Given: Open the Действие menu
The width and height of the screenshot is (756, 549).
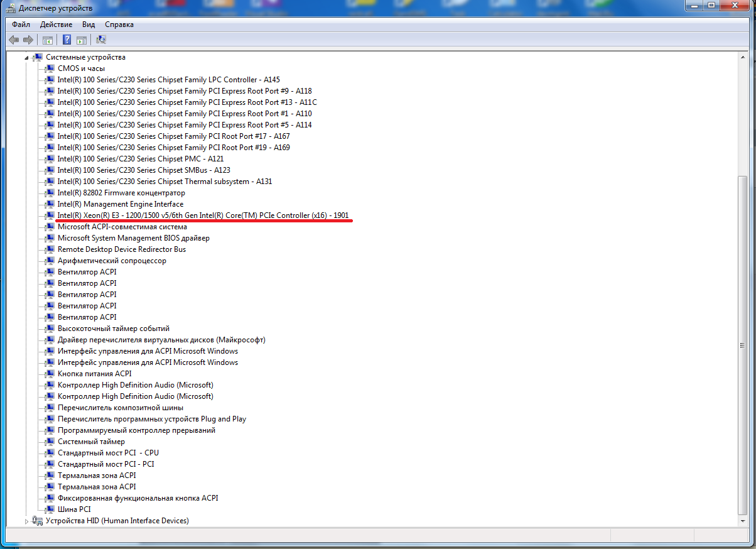Looking at the screenshot, I should (56, 24).
